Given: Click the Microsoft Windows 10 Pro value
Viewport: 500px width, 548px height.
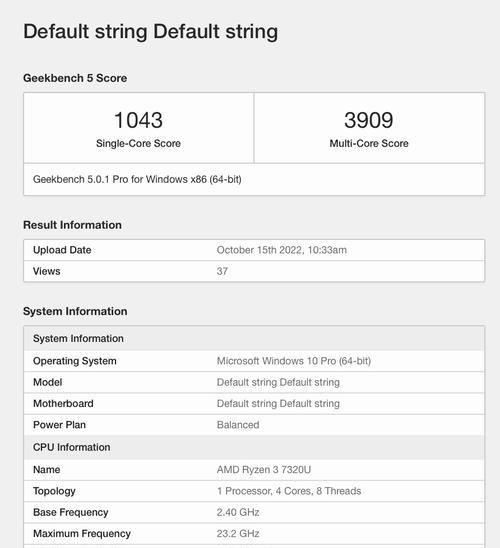Looking at the screenshot, I should coord(294,361).
